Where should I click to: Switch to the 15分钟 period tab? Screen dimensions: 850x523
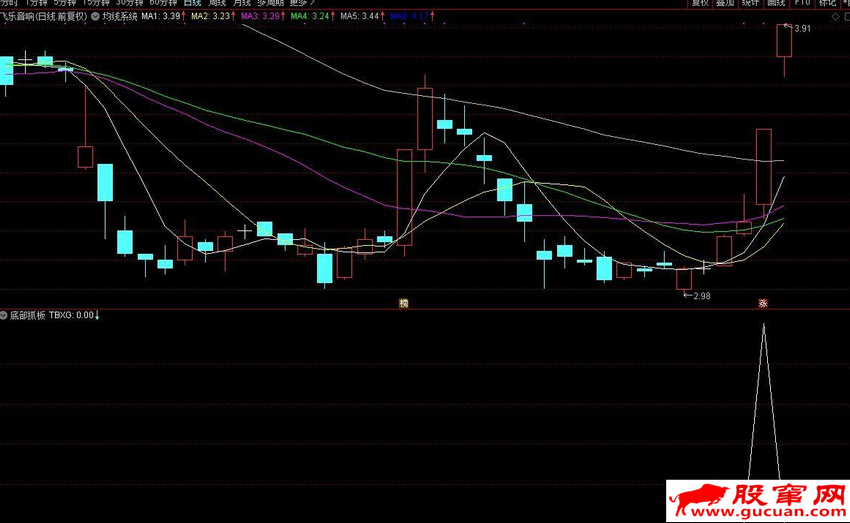click(x=96, y=3)
